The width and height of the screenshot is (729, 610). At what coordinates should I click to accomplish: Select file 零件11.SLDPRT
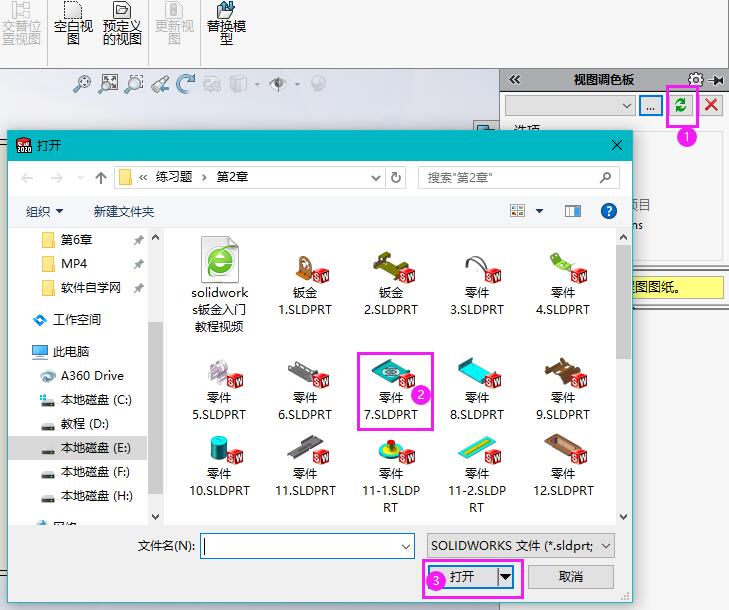[305, 466]
